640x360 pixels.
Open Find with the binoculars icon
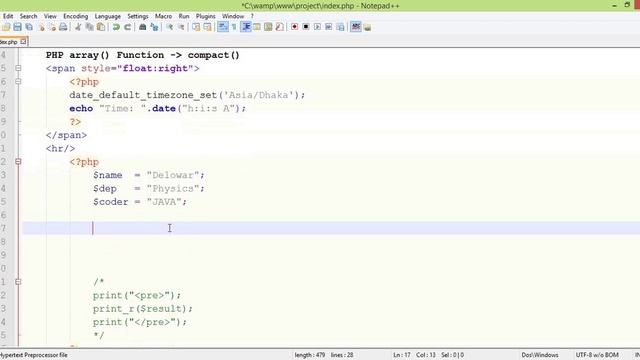click(x=142, y=27)
